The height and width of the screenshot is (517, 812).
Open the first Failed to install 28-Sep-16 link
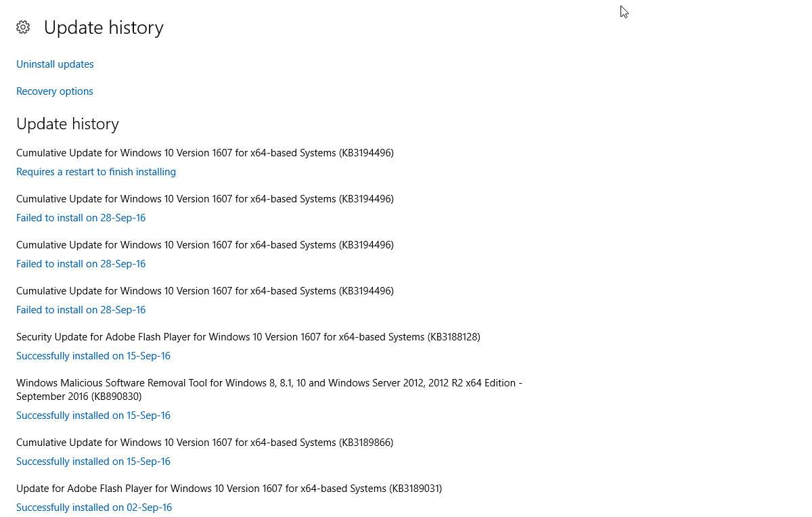[81, 218]
